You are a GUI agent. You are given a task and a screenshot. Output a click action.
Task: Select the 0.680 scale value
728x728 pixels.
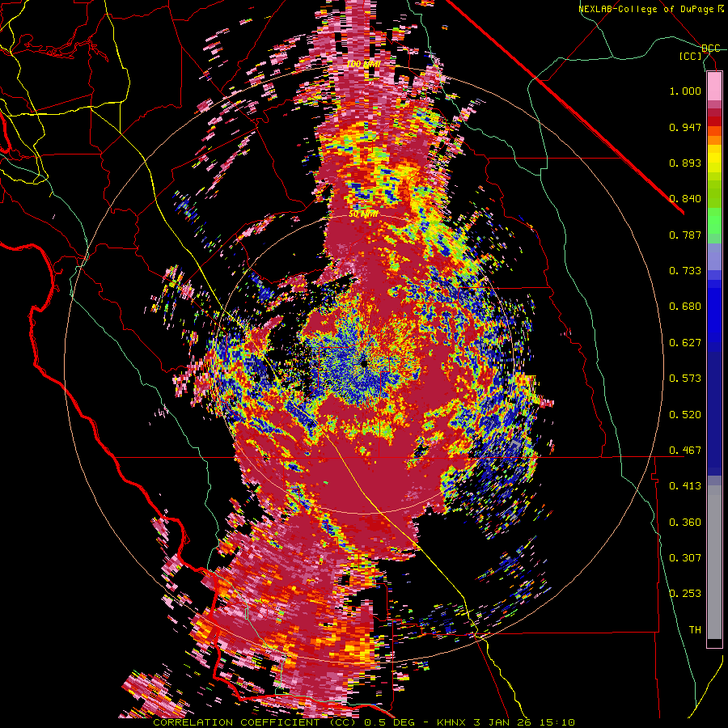[685, 307]
